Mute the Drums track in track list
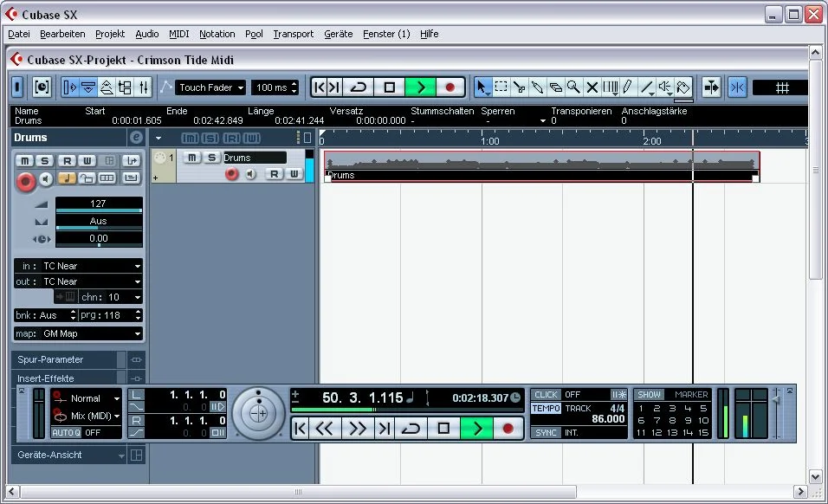Viewport: 828px width, 504px height. point(191,158)
